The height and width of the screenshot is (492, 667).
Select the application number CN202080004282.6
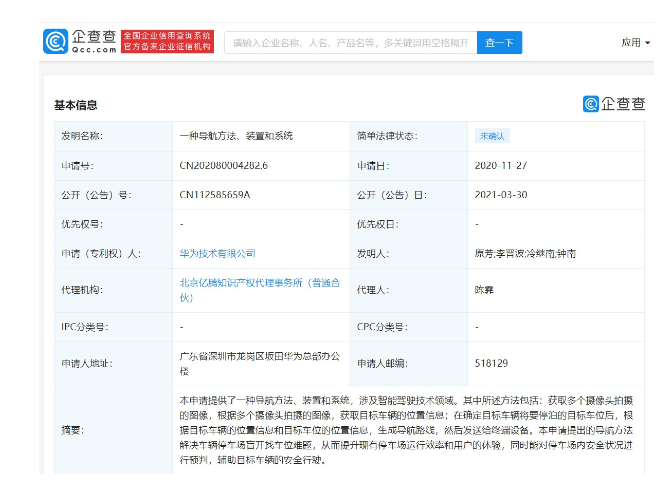pos(224,165)
